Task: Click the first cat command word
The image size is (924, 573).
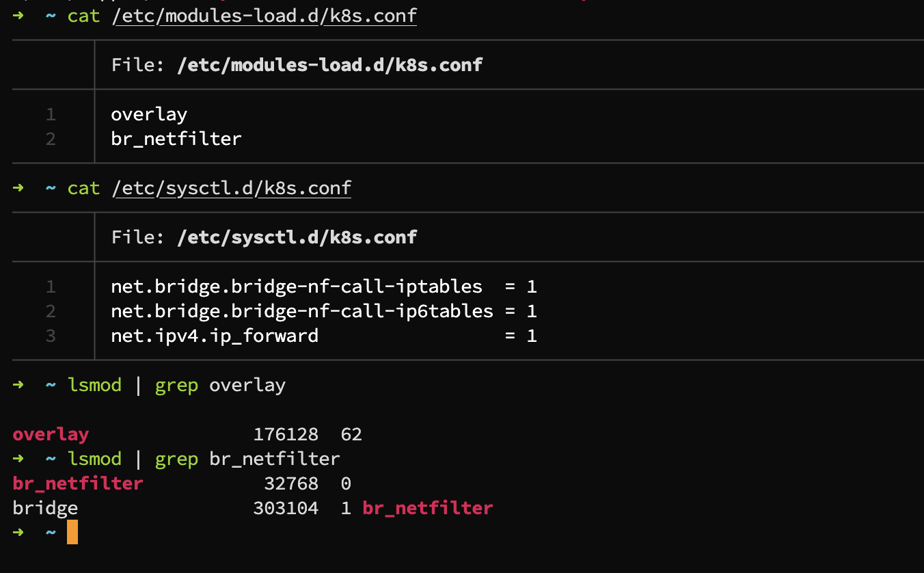Action: tap(83, 16)
